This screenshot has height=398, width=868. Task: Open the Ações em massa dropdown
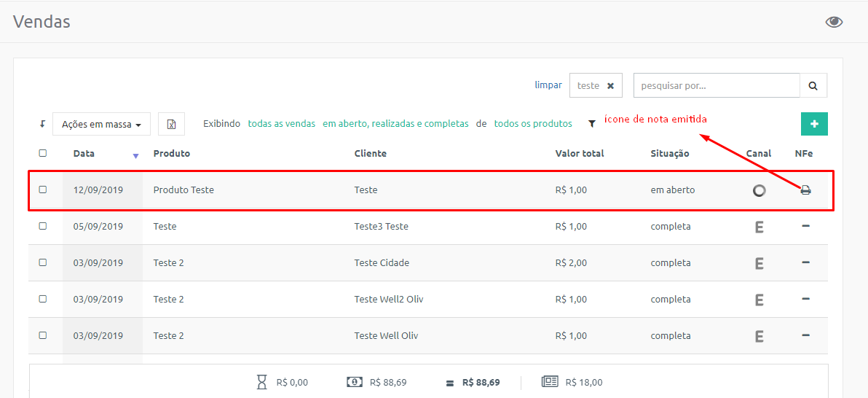click(x=101, y=124)
